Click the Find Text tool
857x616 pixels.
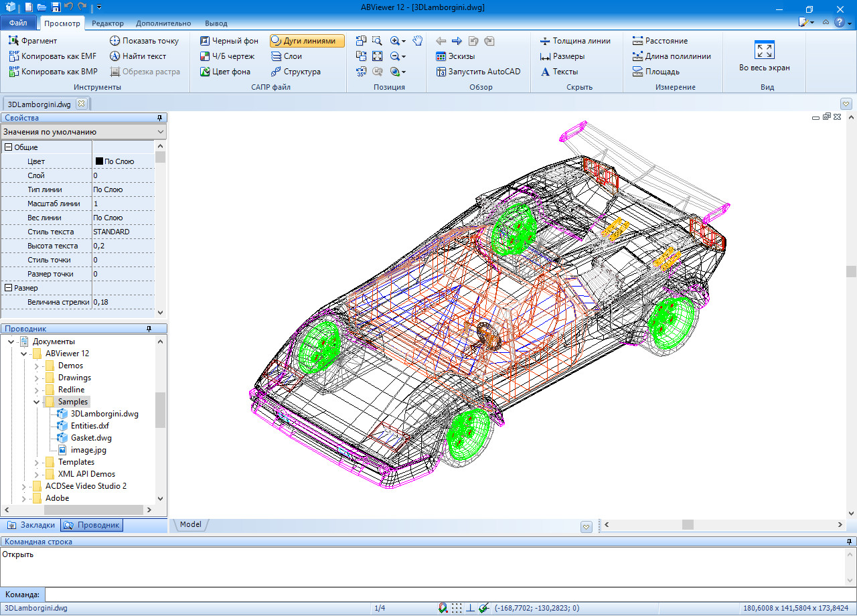(138, 56)
